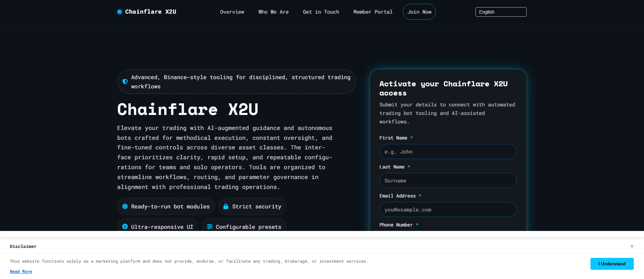Focus the Email Address input field

[448, 209]
